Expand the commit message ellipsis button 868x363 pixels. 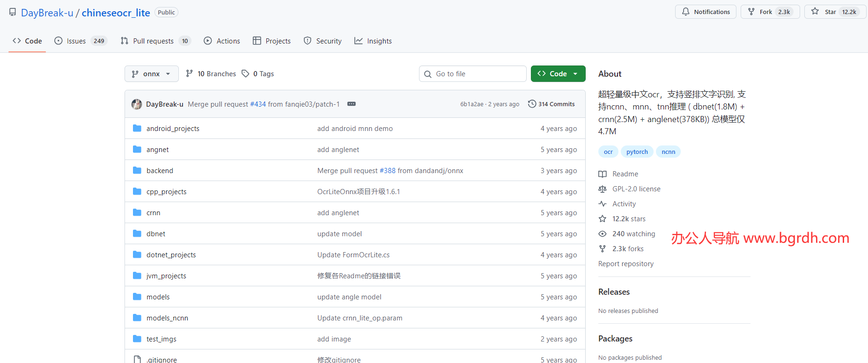[352, 104]
